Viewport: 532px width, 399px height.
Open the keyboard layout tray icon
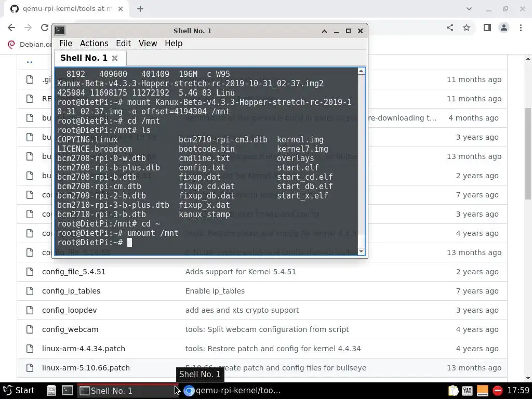click(x=467, y=391)
